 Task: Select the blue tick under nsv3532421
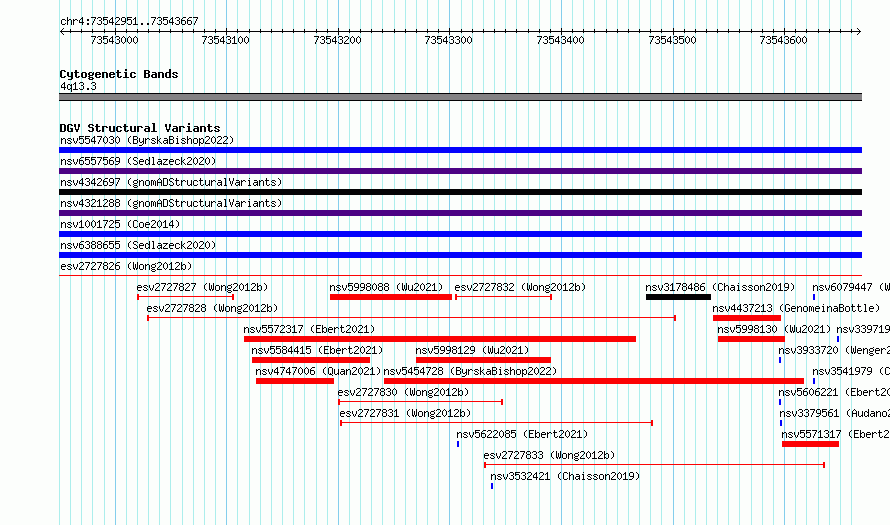pos(492,486)
